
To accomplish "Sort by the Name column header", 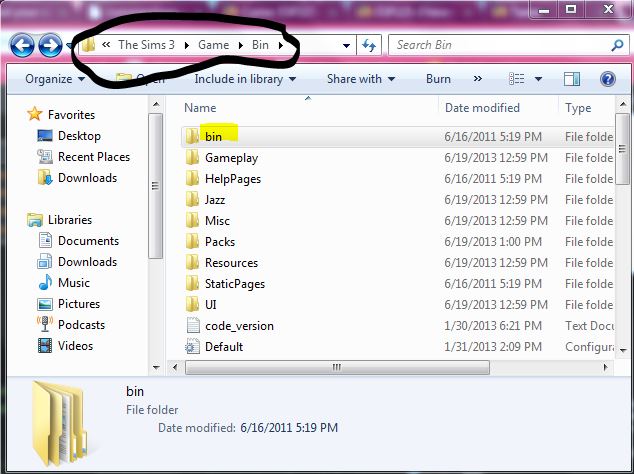I will (200, 108).
